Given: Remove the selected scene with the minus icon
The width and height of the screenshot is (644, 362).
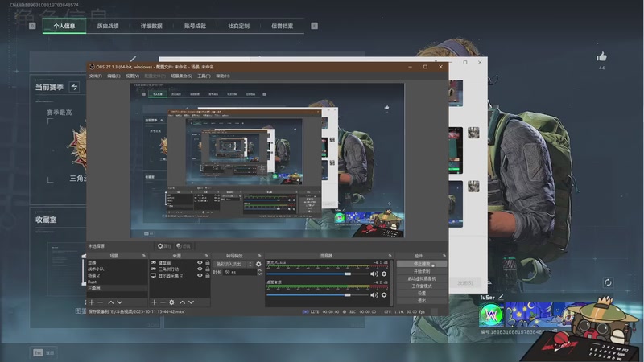Looking at the screenshot, I should pos(100,302).
